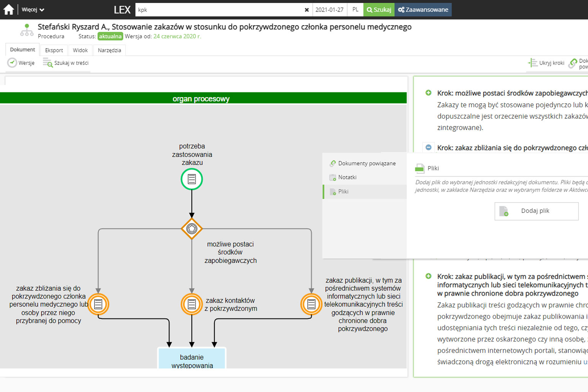Viewport: 588px width, 392px height.
Task: Clear the search field with X icon
Action: 307,10
